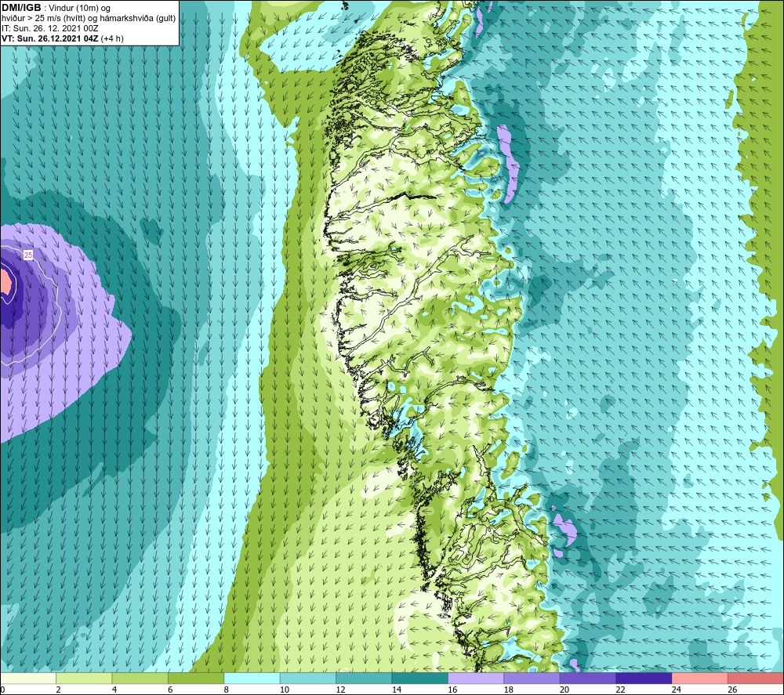Click the pale cyan 8–10 m/s legend swatch
Image resolution: width=784 pixels, height=695 pixels.
[x=252, y=679]
